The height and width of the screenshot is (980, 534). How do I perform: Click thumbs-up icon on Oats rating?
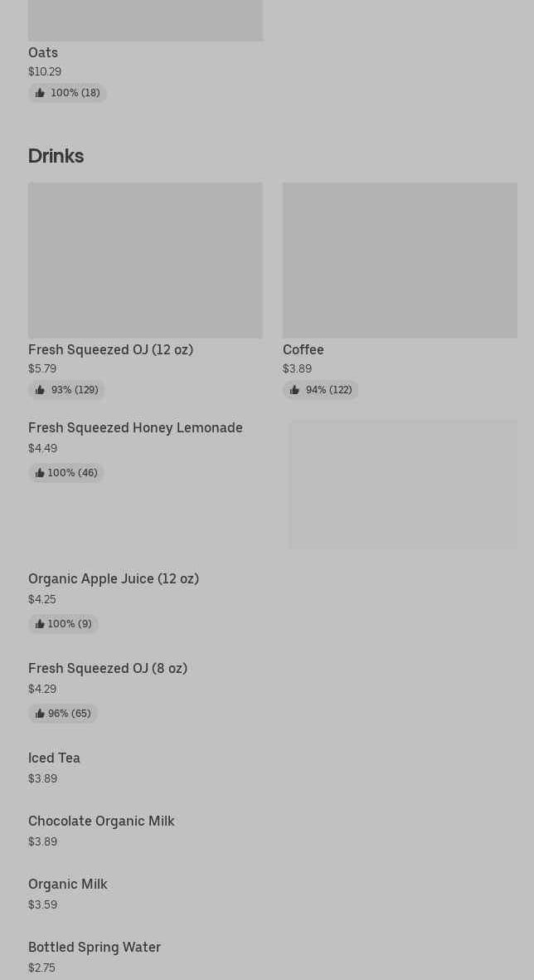click(x=40, y=93)
